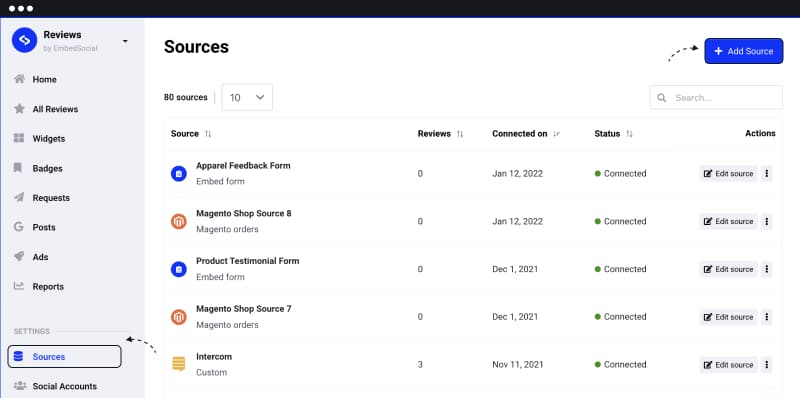Select the Sources settings item
The image size is (800, 398).
(64, 357)
